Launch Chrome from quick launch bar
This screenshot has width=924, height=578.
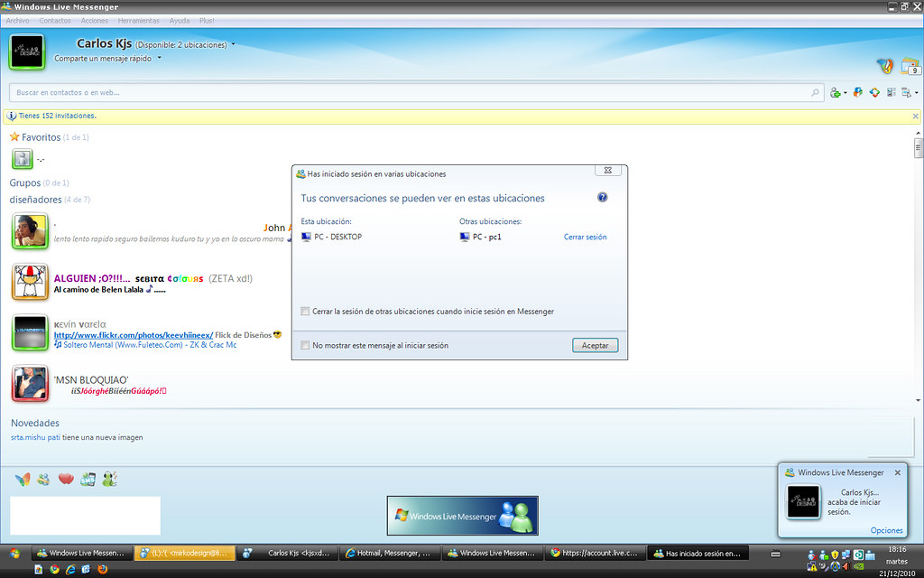click(x=54, y=569)
